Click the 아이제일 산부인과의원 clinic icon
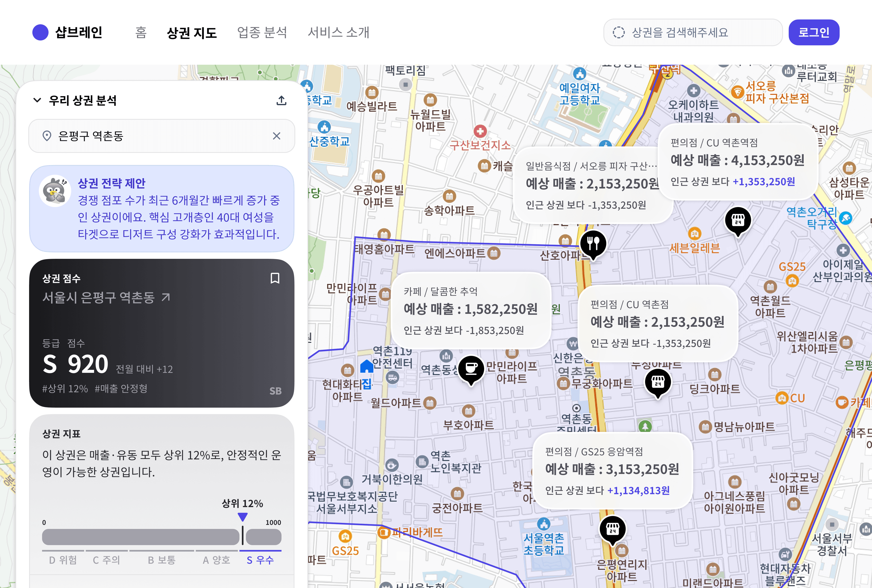This screenshot has width=872, height=588. click(843, 250)
